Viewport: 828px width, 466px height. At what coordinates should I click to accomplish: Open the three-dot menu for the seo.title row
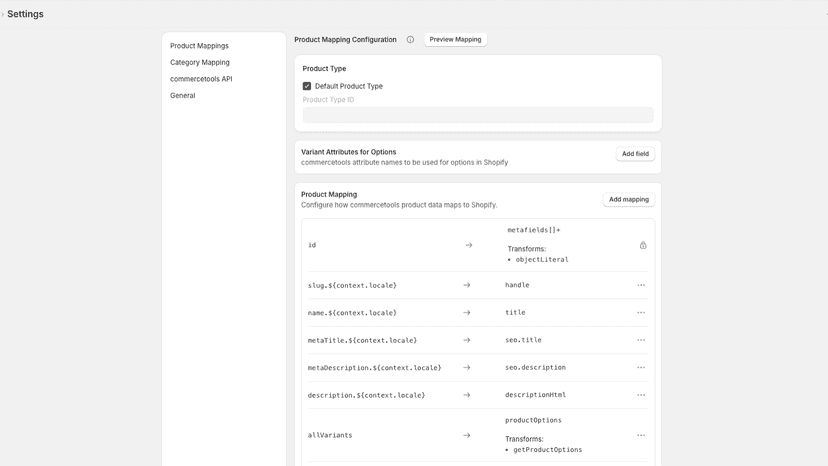tap(641, 340)
